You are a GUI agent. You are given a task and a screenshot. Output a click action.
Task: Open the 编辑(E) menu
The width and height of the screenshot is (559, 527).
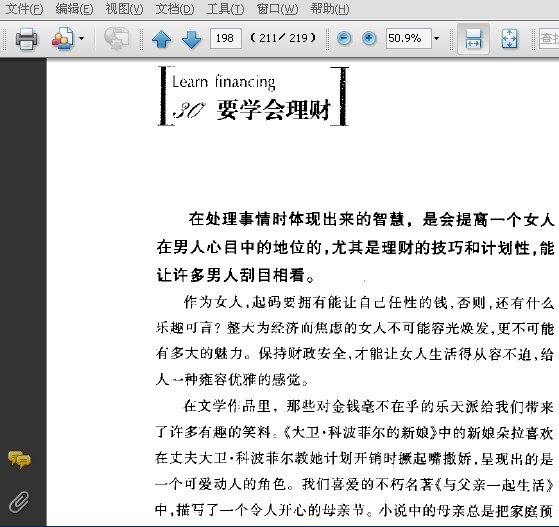pos(74,8)
